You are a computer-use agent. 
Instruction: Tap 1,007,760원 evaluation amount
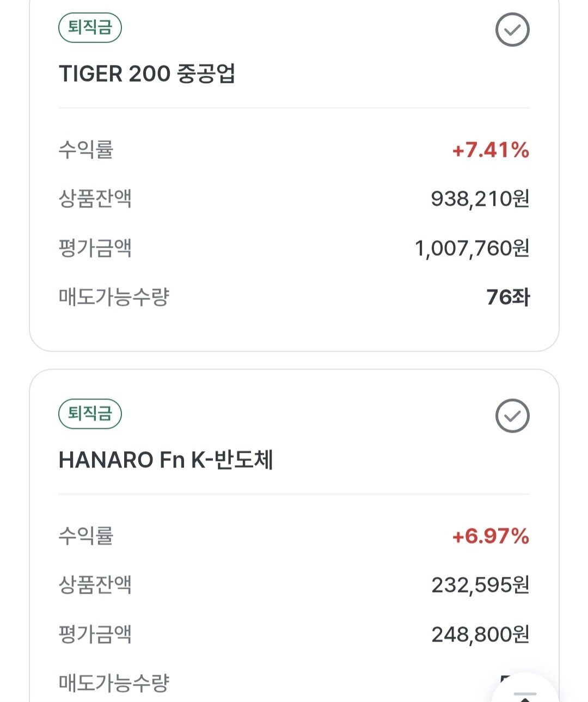pos(472,248)
